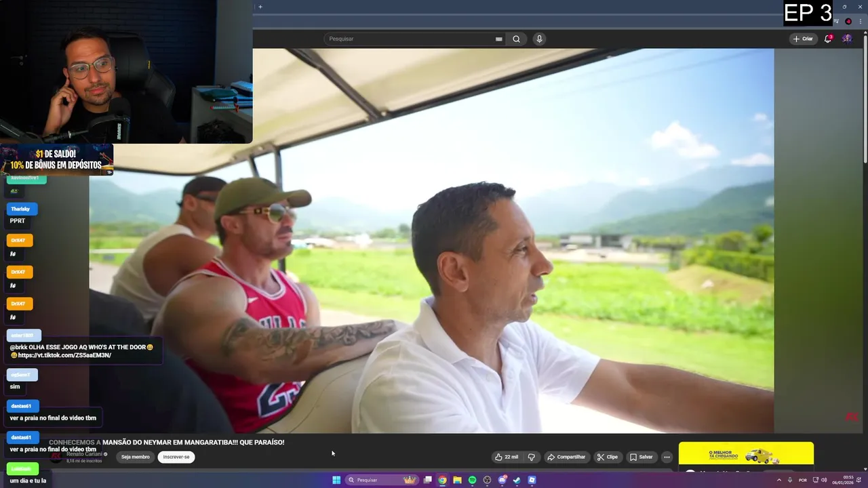Click the Inscrever-se subscribe button
Viewport: 868px width, 488px height.
176,457
